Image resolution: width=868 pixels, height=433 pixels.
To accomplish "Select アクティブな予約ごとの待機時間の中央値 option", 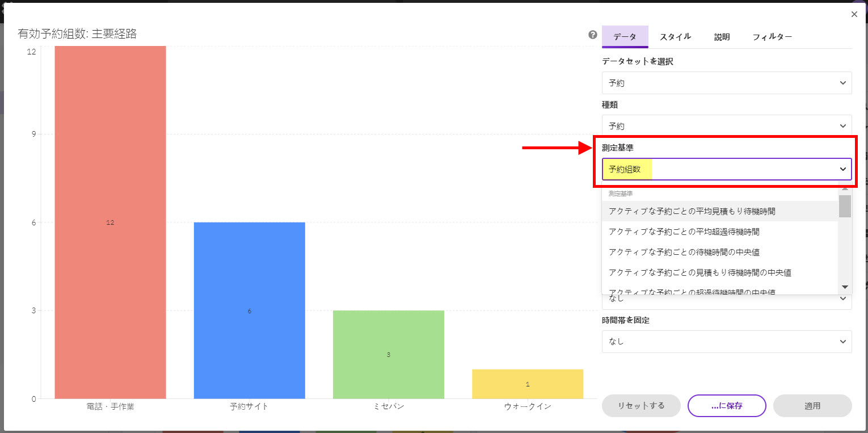I will point(720,252).
